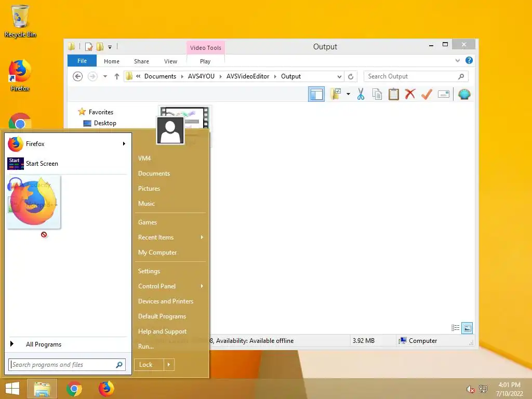Expand the ribbon with the chevron
Image resolution: width=532 pixels, height=399 pixels.
pos(457,61)
